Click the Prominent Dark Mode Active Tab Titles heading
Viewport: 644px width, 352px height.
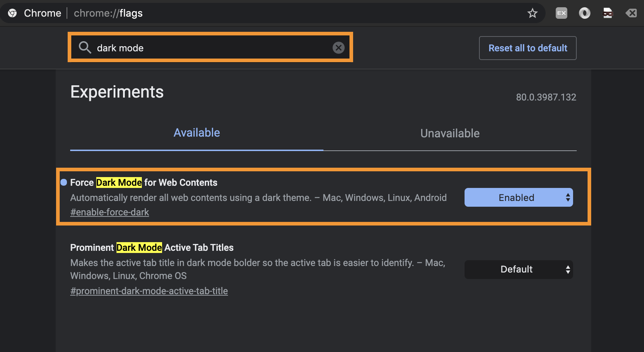click(x=152, y=248)
